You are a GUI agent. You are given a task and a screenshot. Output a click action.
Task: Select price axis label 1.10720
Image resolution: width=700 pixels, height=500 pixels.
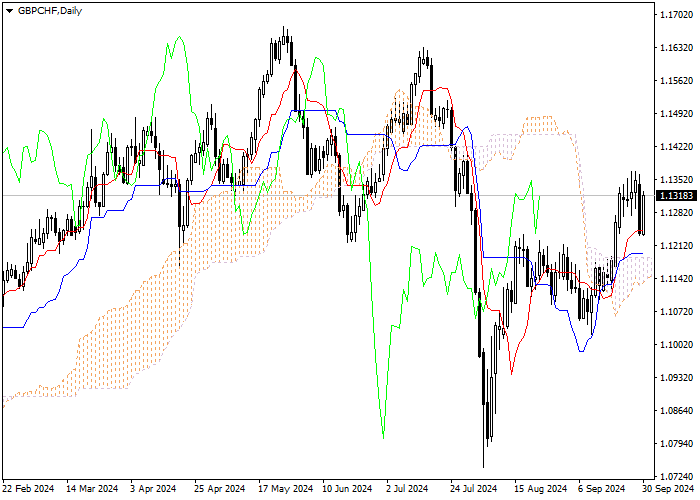pos(676,312)
